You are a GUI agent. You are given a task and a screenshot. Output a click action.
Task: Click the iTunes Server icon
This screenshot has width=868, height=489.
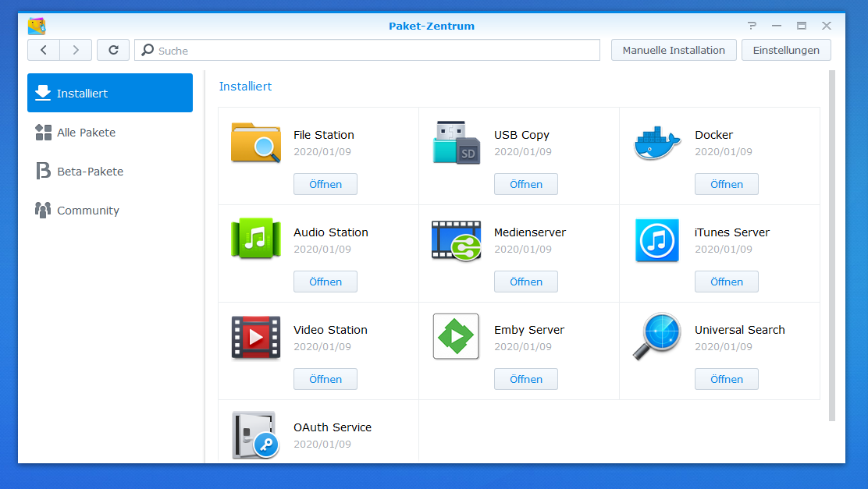tap(657, 240)
